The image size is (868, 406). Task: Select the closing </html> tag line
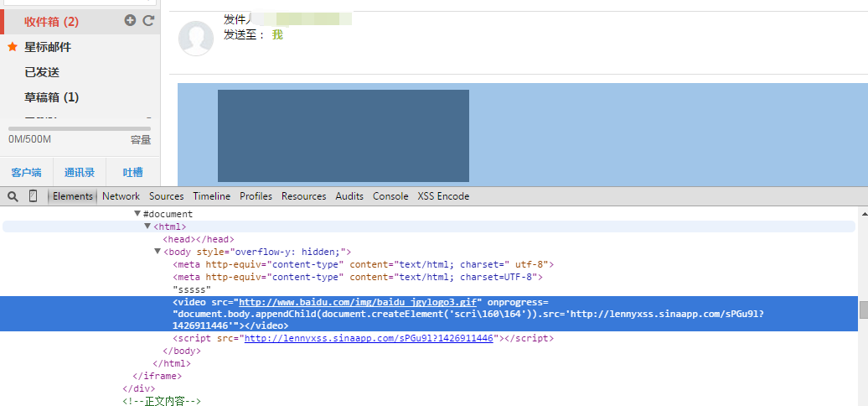[172, 363]
